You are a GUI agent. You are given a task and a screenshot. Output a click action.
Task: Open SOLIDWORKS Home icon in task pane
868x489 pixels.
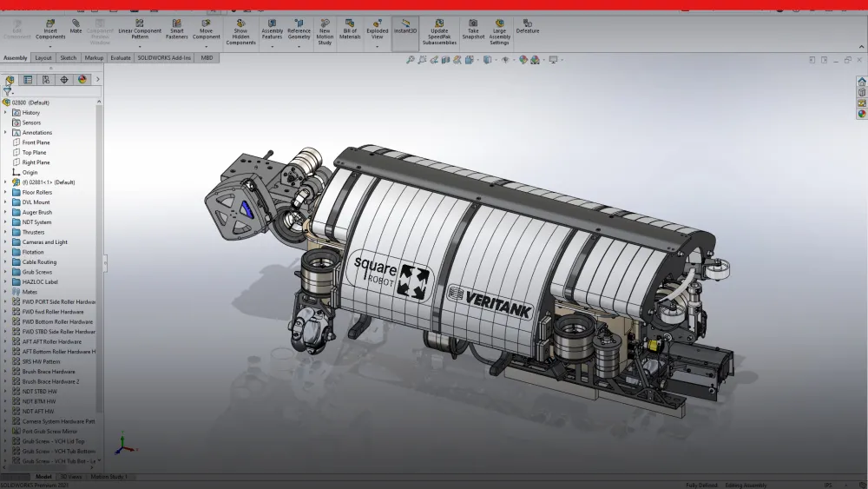[862, 82]
